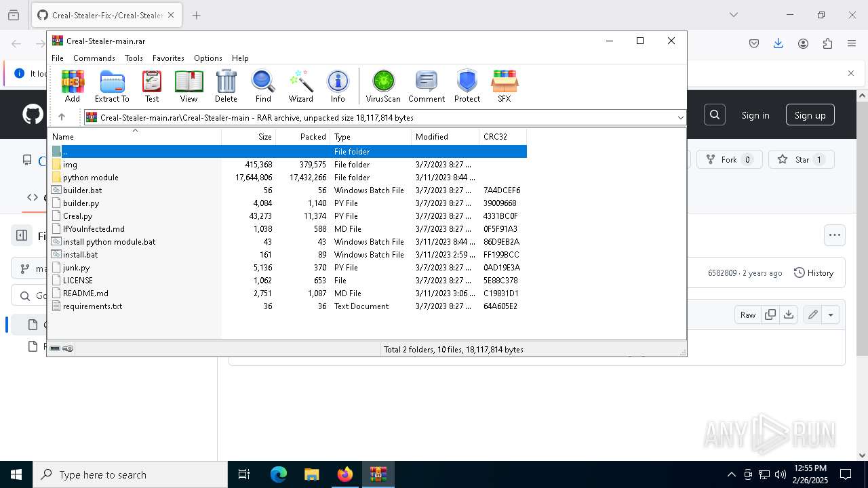The width and height of the screenshot is (868, 488).
Task: Open Microsoft Edge from taskbar
Action: 279,474
